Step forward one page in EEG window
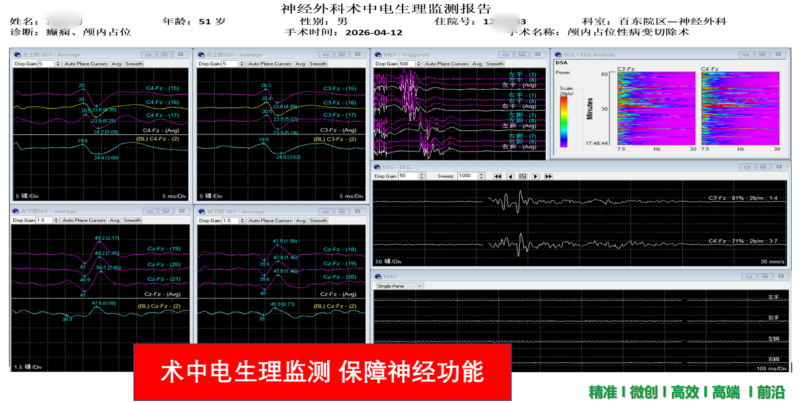 (x=535, y=176)
